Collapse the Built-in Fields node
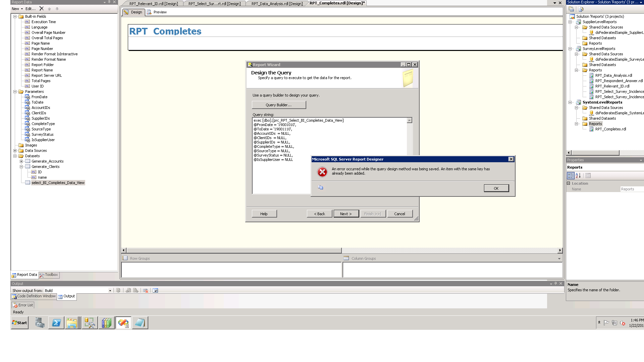The height and width of the screenshot is (362, 644). pos(15,16)
